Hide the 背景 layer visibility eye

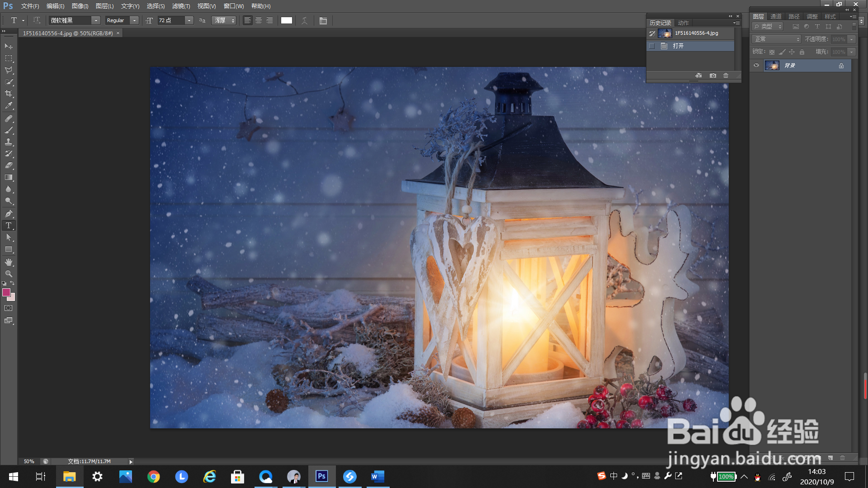click(756, 65)
